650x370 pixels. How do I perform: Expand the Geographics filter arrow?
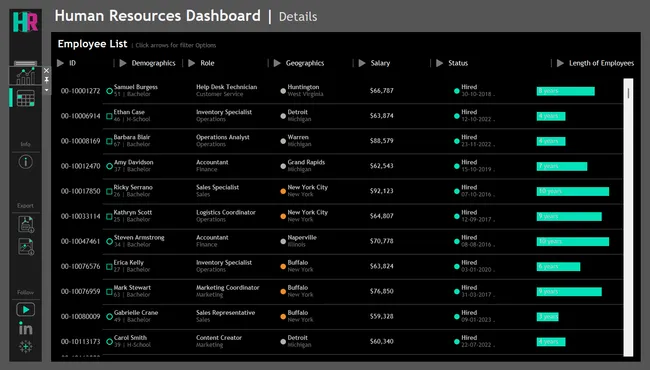(277, 63)
